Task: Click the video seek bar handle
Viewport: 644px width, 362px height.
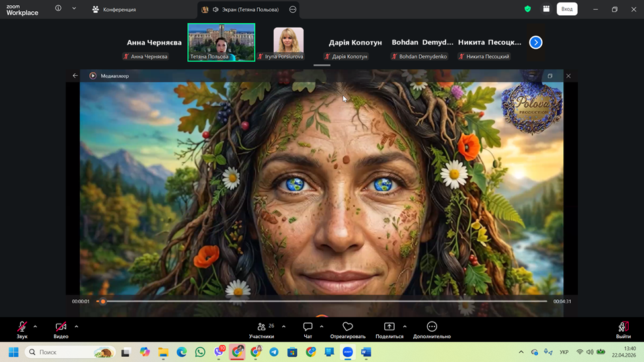Action: [102, 301]
